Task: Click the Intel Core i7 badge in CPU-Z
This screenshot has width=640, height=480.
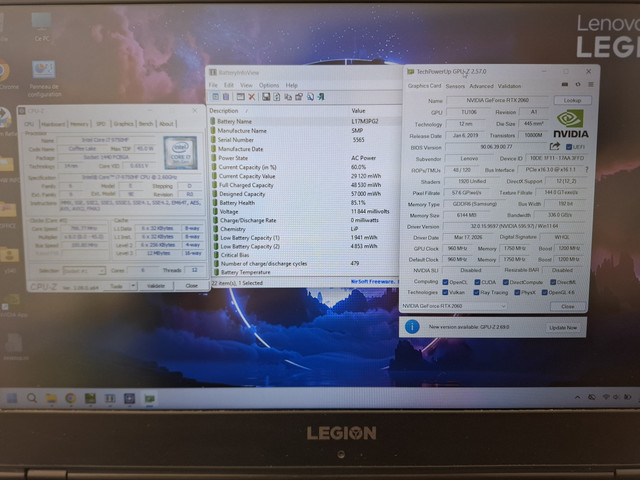Action: click(180, 153)
